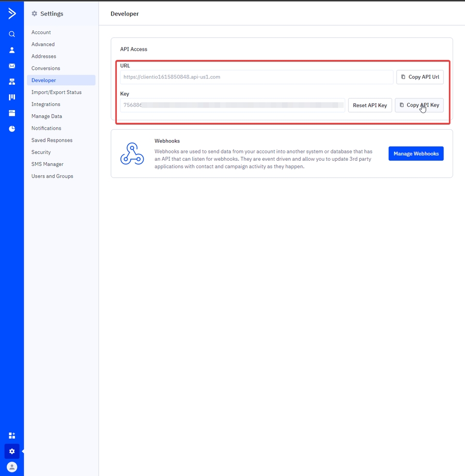Open the search icon in sidebar
The image size is (465, 476).
tap(12, 34)
